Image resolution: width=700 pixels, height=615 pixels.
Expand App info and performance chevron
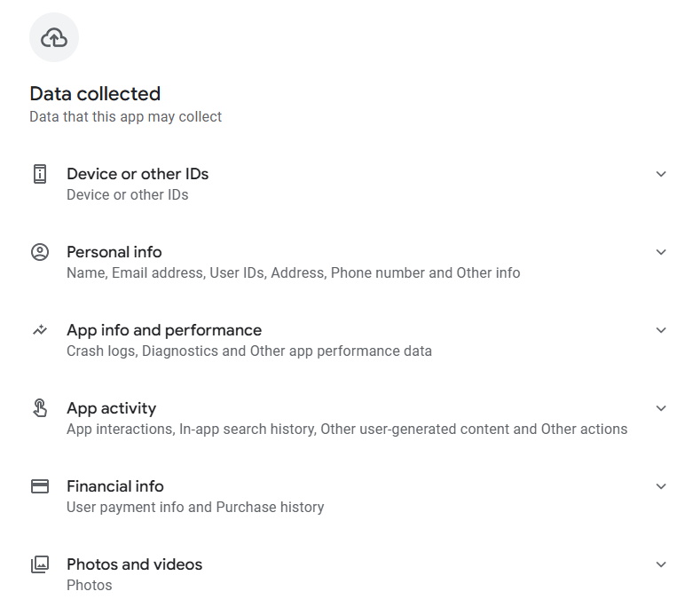[x=661, y=330]
